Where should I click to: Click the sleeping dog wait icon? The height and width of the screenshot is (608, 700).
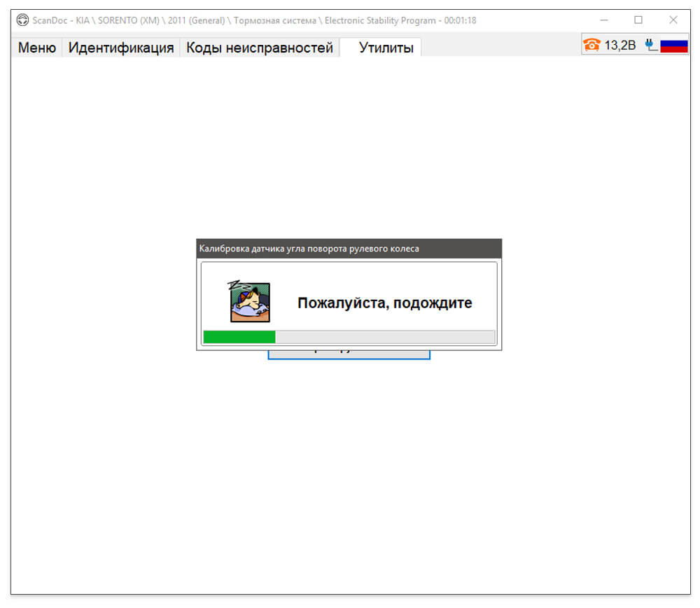tap(249, 301)
